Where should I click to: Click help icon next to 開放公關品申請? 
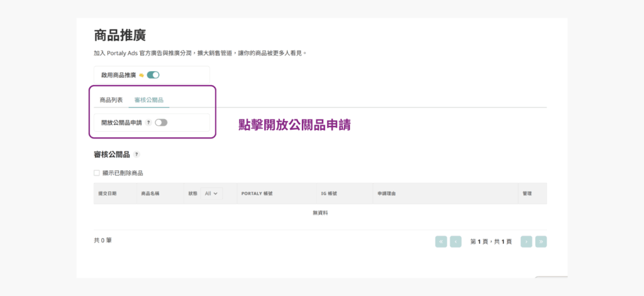click(148, 123)
